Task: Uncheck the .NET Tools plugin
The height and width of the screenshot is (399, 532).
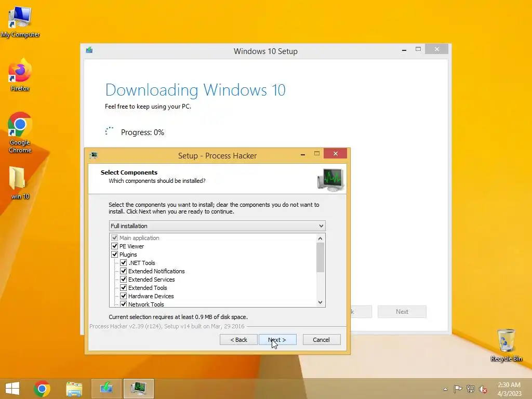Action: [x=124, y=262]
